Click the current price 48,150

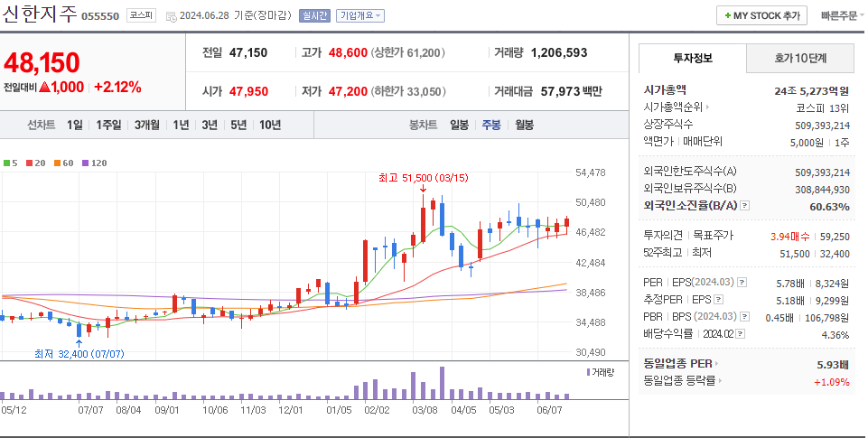(x=42, y=62)
